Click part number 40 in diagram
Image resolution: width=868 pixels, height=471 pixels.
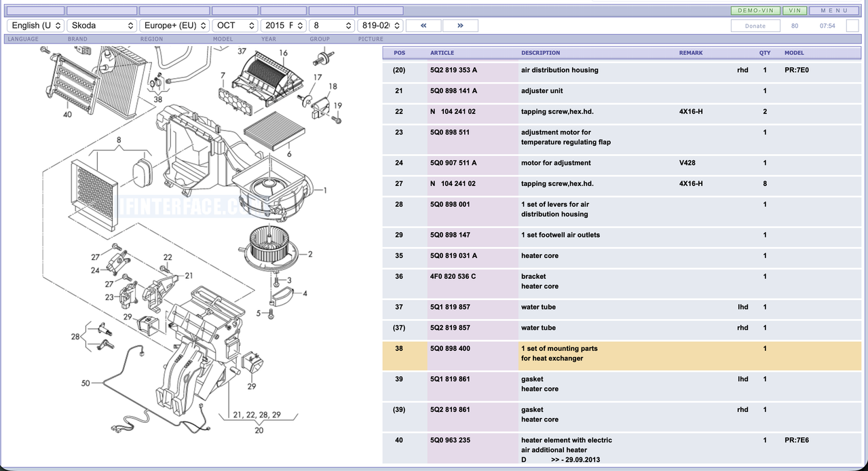(67, 114)
